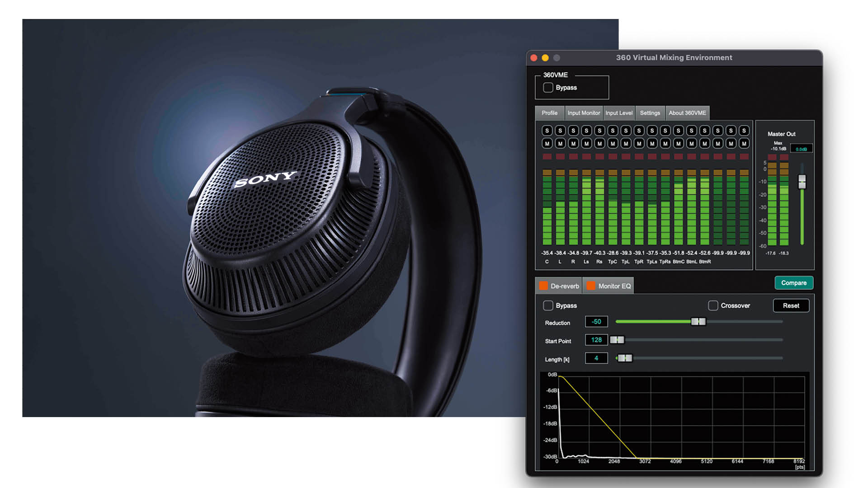Open the About 360VME tab
This screenshot has width=868, height=488.
(x=687, y=113)
